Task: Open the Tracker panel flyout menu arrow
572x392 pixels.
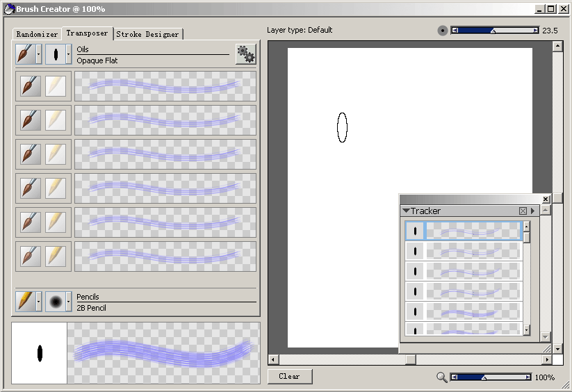Action: [532, 211]
